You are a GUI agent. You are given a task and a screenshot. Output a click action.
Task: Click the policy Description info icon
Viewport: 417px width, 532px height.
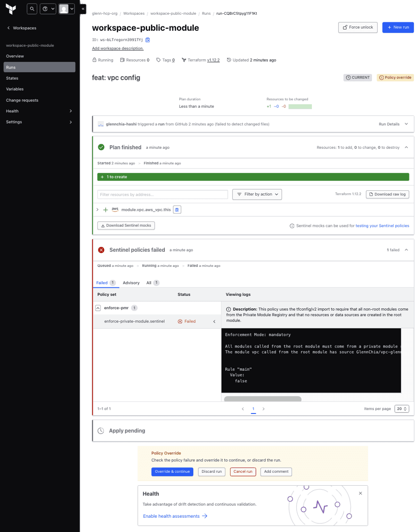[x=229, y=309]
